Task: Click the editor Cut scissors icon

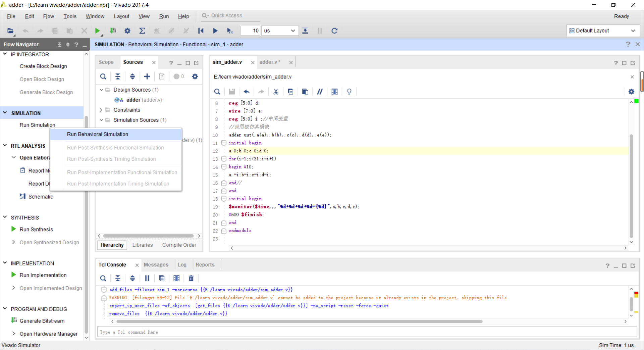Action: click(276, 92)
